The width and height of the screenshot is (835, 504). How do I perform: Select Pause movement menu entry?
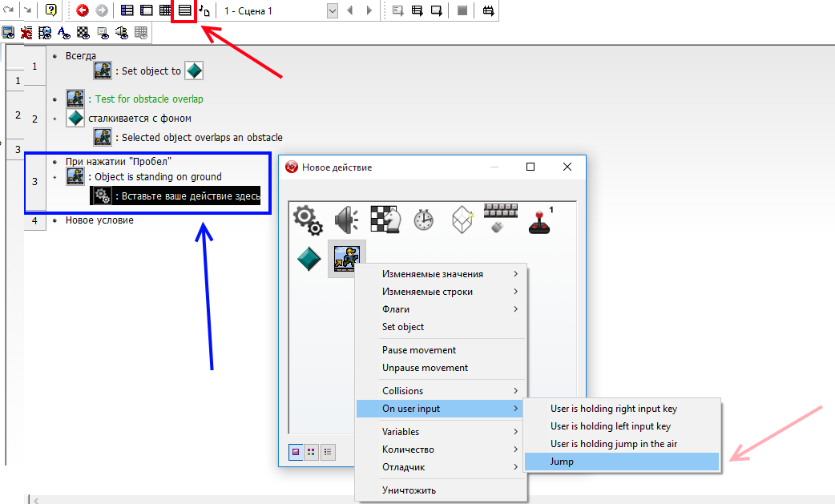(x=419, y=350)
